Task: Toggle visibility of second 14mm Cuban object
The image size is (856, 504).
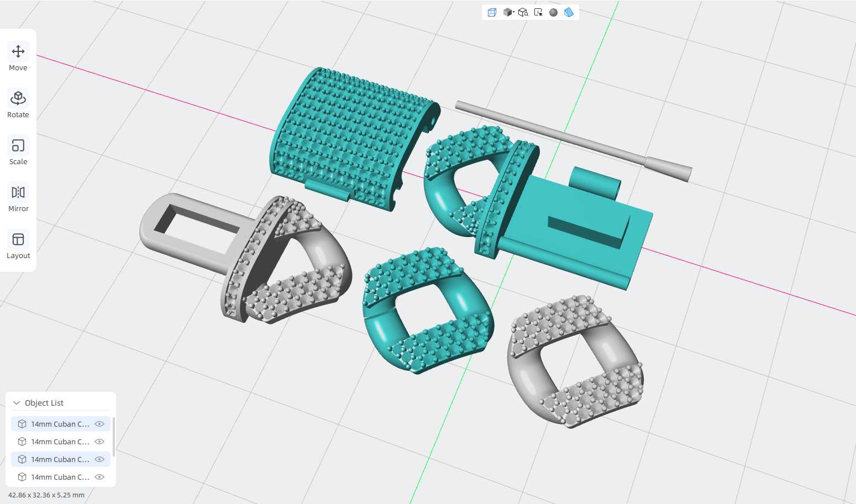Action: (99, 442)
